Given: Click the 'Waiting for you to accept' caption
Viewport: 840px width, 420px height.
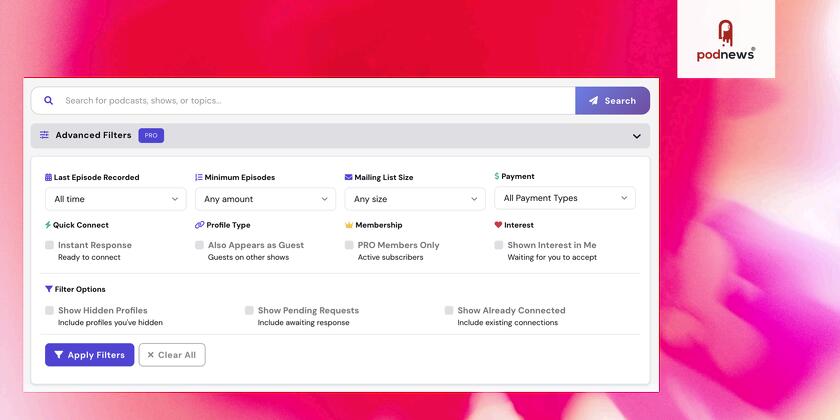Looking at the screenshot, I should click(552, 257).
